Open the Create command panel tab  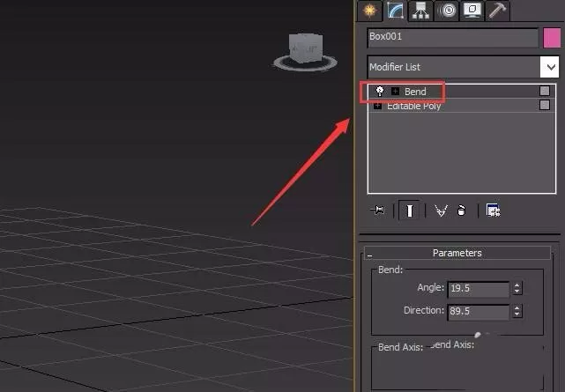coord(369,11)
